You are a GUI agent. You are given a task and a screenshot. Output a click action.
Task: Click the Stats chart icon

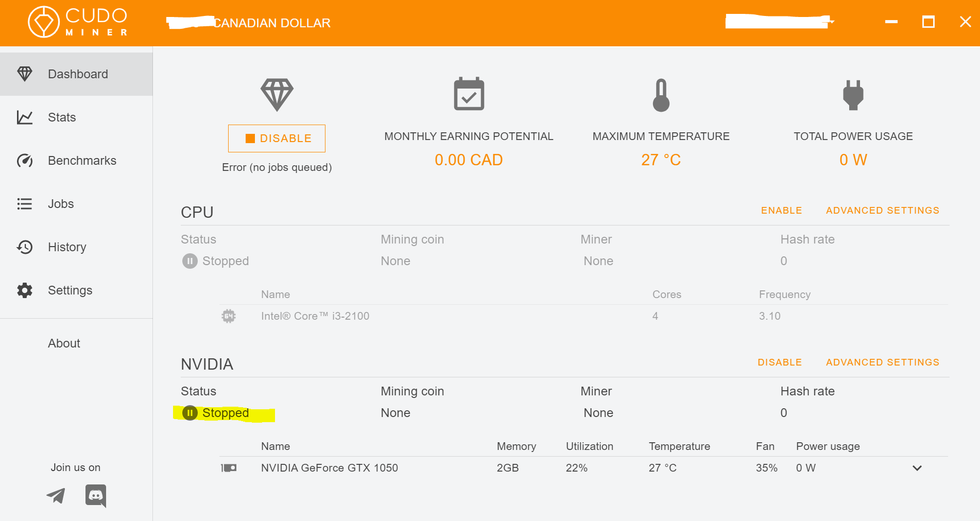pos(25,117)
